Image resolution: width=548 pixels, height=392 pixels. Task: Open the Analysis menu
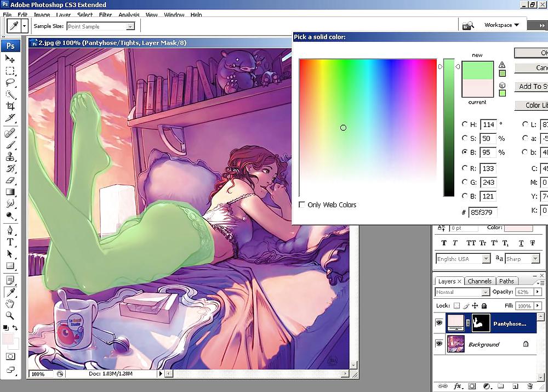pyautogui.click(x=129, y=15)
